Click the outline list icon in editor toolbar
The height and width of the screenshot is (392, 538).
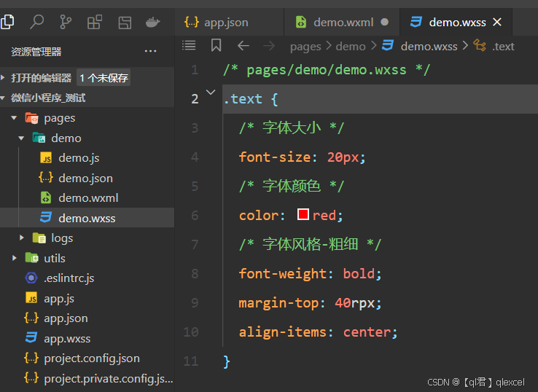coord(189,45)
